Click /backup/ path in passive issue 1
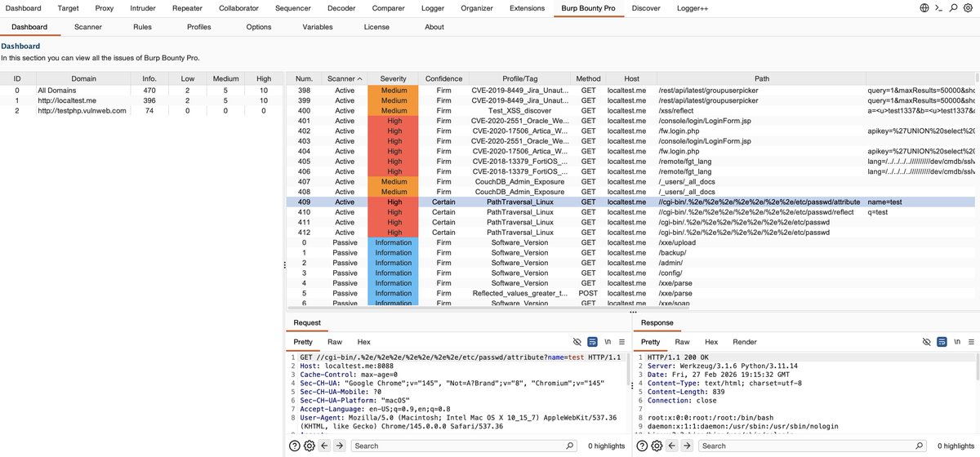Viewport: 980px width, 457px height. 672,252
